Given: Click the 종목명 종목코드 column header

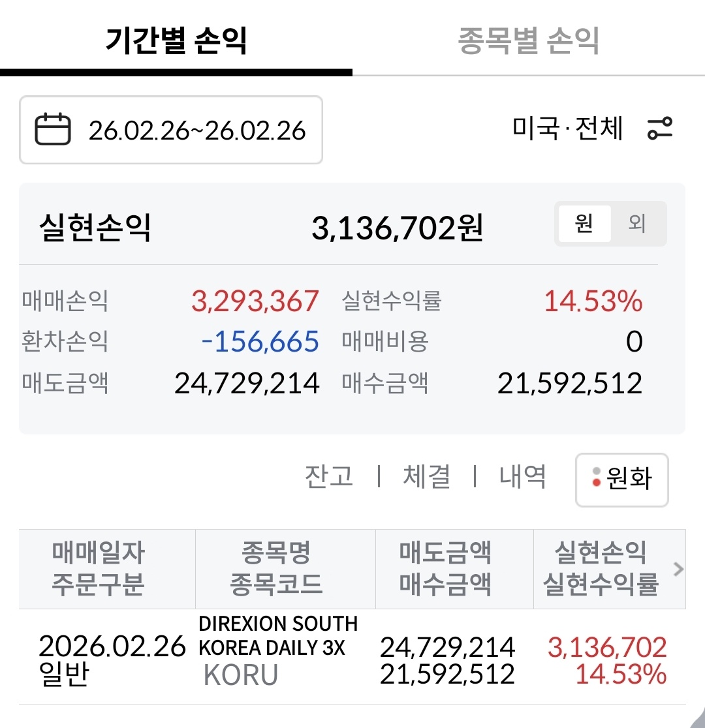Looking at the screenshot, I should (x=276, y=569).
